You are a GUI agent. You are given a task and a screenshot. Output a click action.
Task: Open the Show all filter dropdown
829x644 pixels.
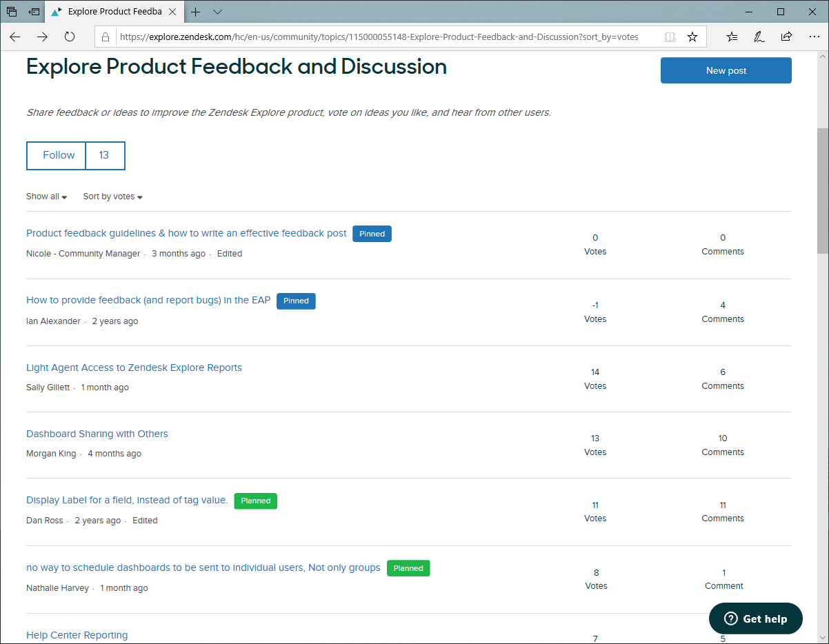click(46, 197)
